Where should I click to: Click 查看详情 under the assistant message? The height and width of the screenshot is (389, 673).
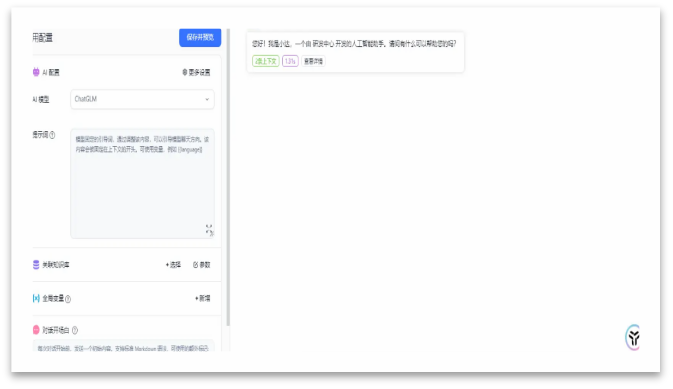pyautogui.click(x=313, y=61)
